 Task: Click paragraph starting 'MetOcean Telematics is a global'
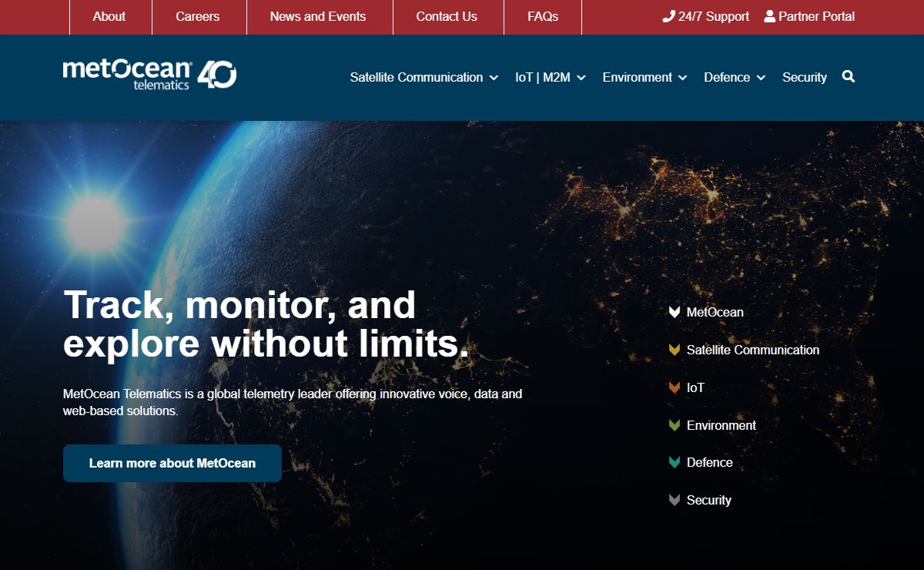click(293, 402)
